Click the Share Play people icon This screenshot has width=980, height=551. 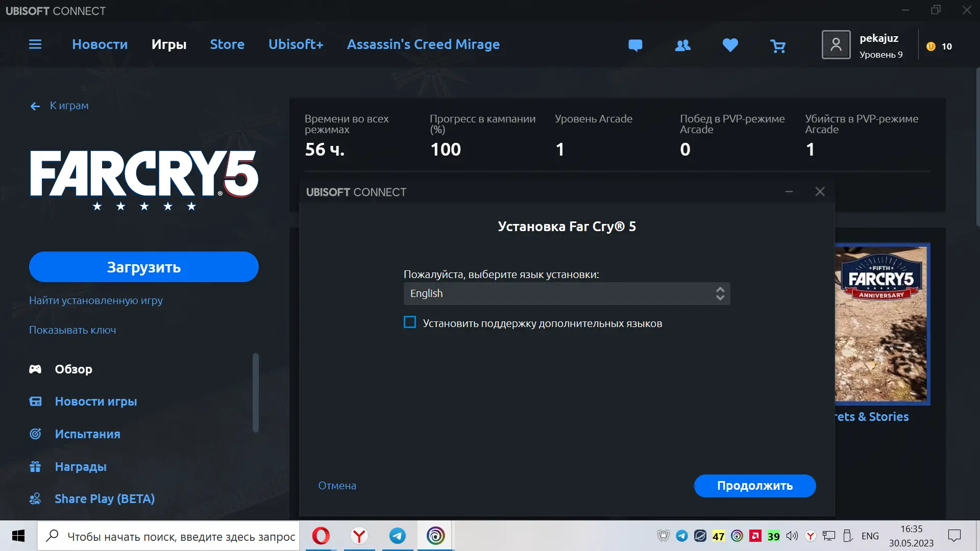click(x=35, y=499)
